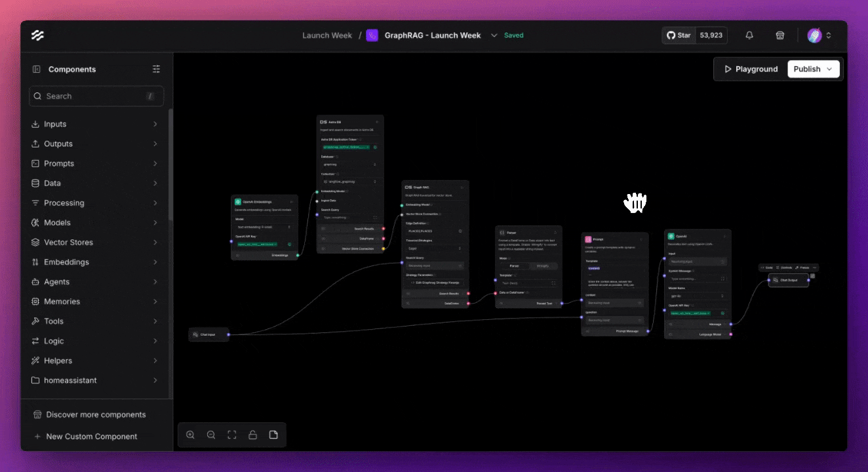
Task: Expand the Memories category
Action: [x=96, y=302]
